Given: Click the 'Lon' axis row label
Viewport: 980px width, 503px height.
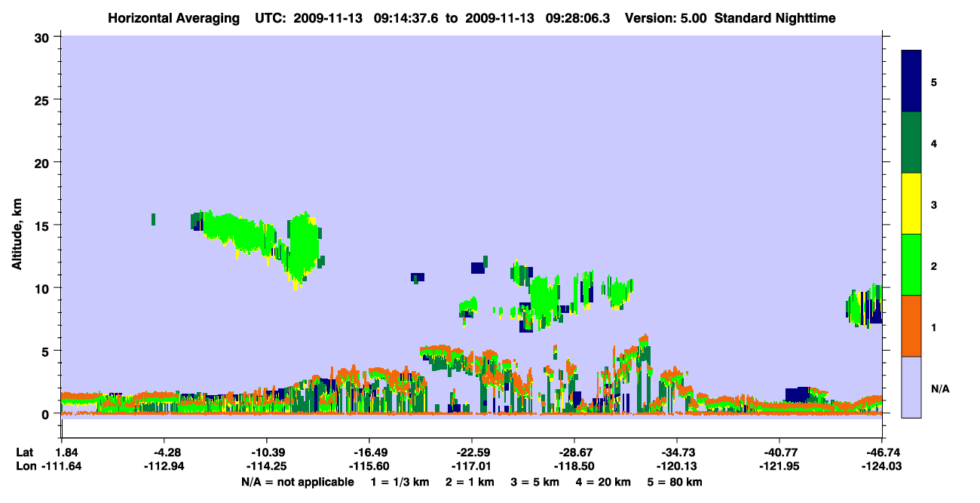Looking at the screenshot, I should (25, 466).
